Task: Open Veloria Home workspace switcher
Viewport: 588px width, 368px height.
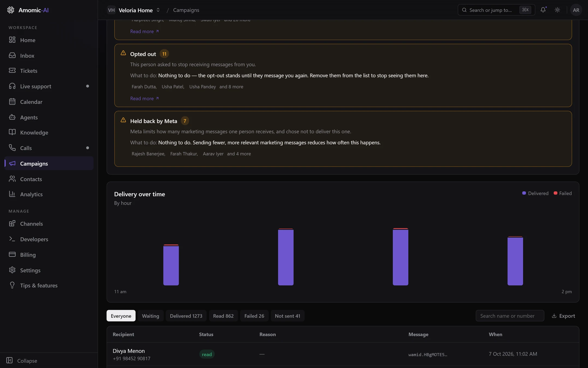Action: (x=134, y=10)
